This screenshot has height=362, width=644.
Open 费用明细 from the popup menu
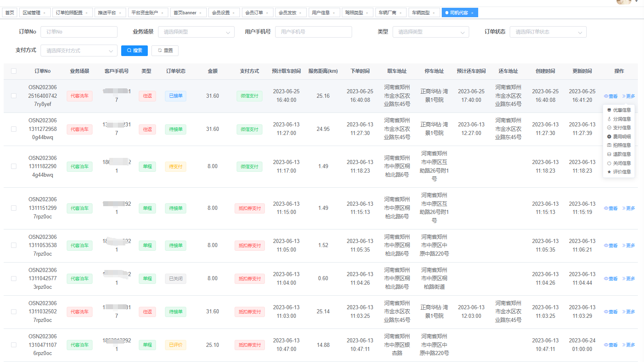[x=619, y=137]
